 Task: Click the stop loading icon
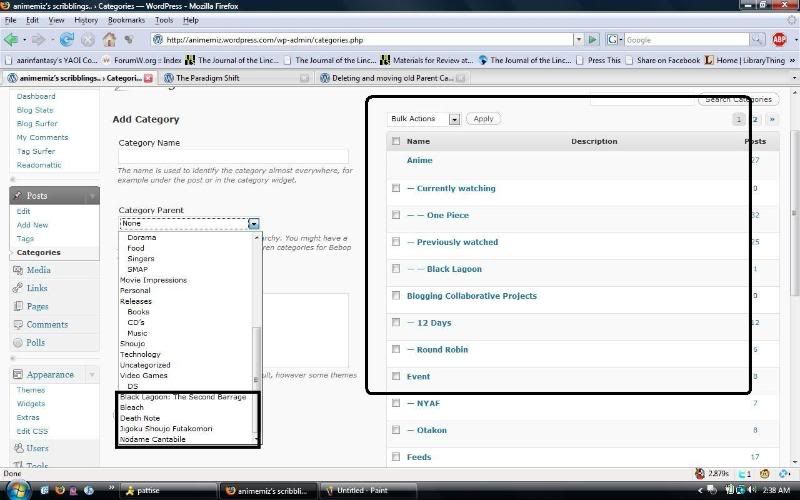point(88,40)
